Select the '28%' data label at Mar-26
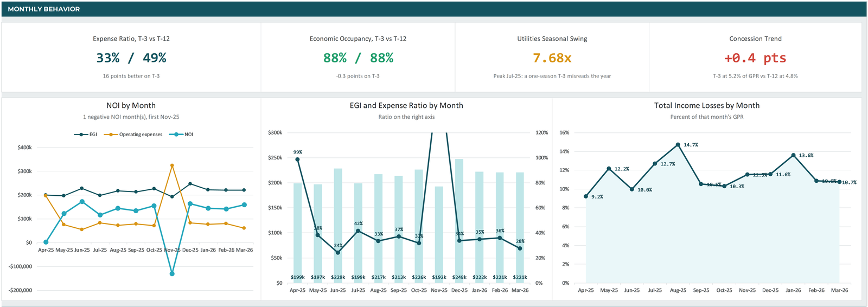Viewport: 868px width, 307px height. coord(520,241)
